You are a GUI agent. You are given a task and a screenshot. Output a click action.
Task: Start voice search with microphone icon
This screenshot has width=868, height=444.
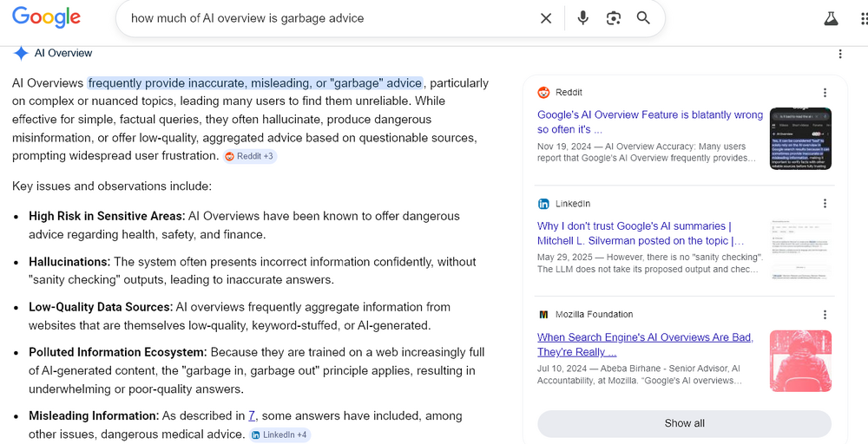click(x=582, y=18)
